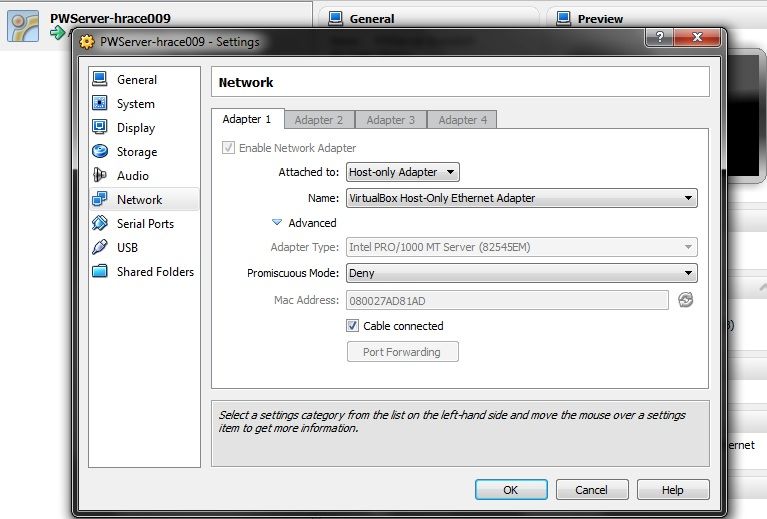Viewport: 767px width, 519px height.
Task: Open the Audio settings icon
Action: (99, 176)
